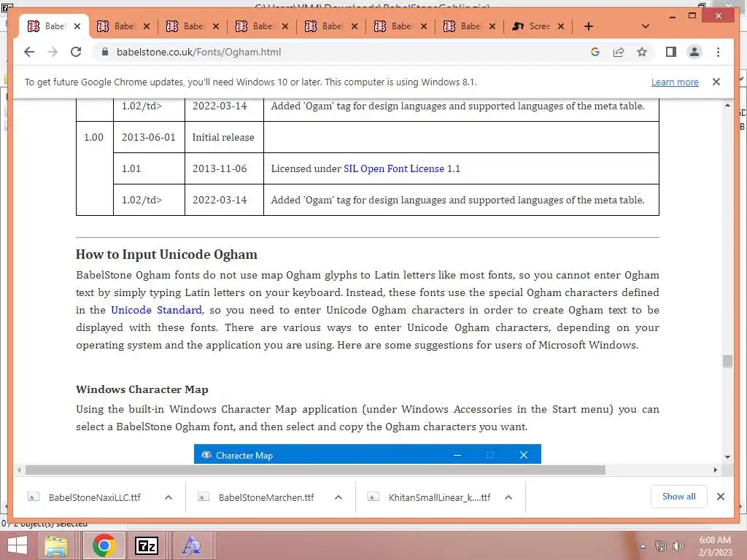Screen dimensions: 747x560
Task: Maximize the Chrome window
Action: coord(692,16)
